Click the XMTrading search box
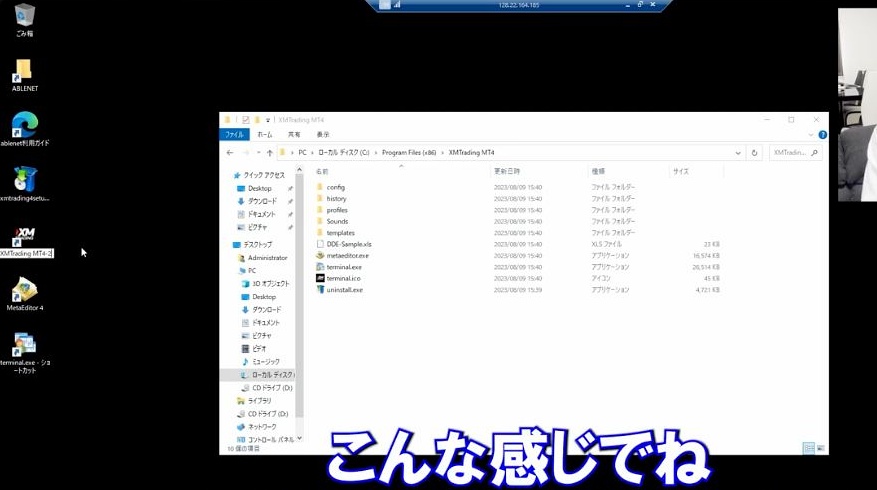877x490 pixels. 795,153
